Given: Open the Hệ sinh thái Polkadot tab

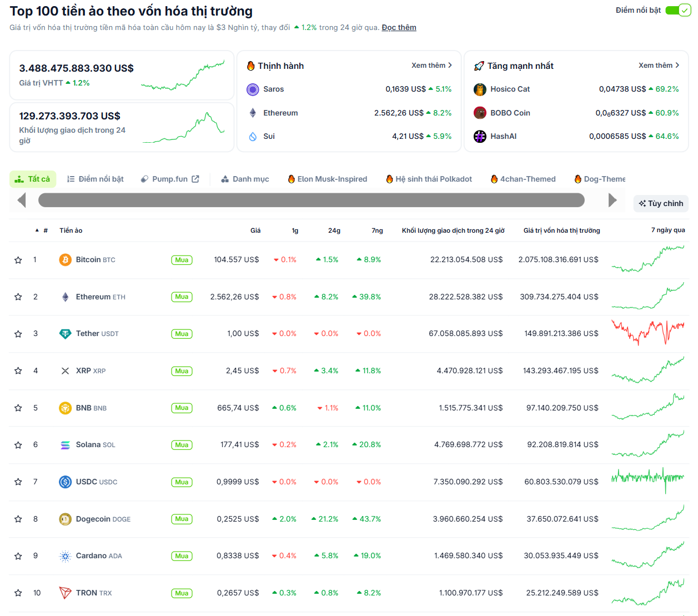Looking at the screenshot, I should [429, 179].
